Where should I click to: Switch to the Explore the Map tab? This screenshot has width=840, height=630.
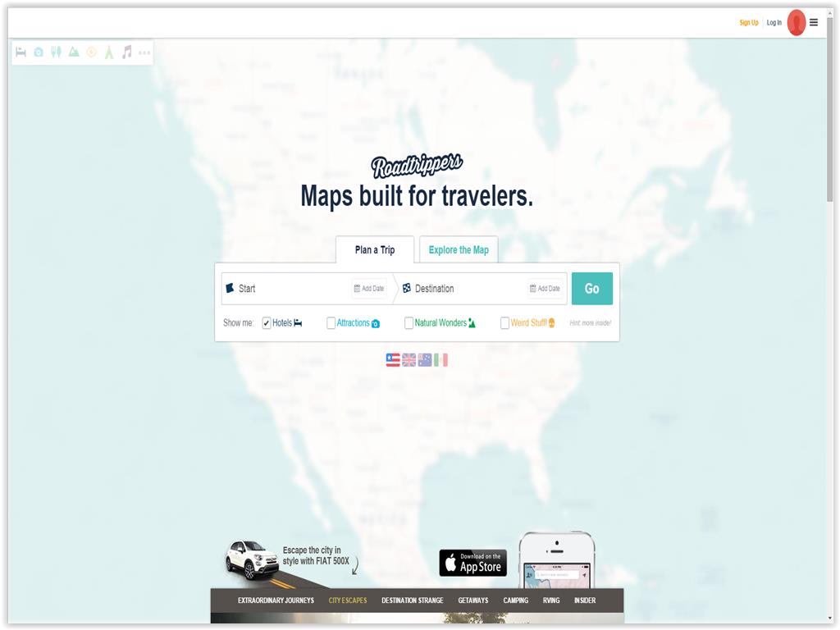click(x=459, y=249)
